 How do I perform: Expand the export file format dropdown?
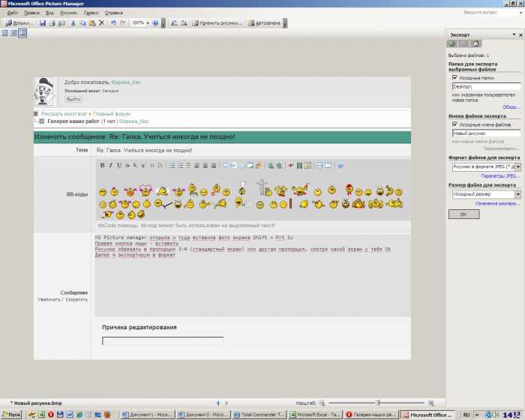point(517,167)
